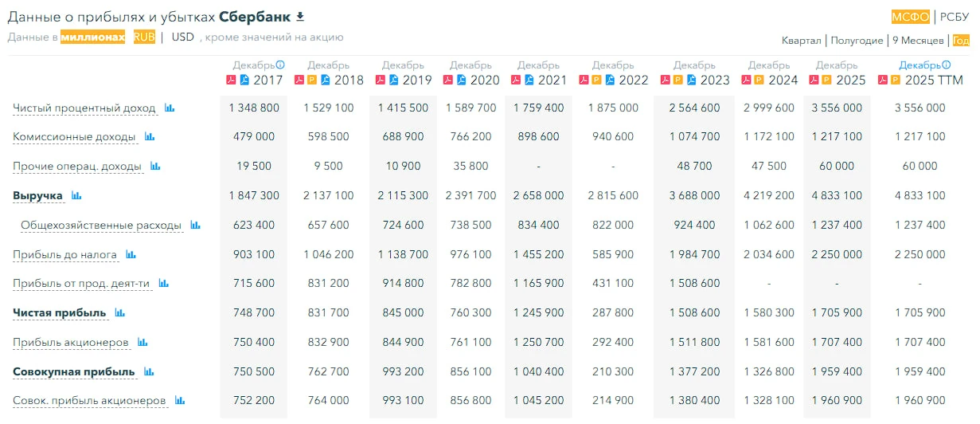Viewport: 980px width, 424px height.
Task: Open chart icon for Совокупная прибыль
Action: 148,371
